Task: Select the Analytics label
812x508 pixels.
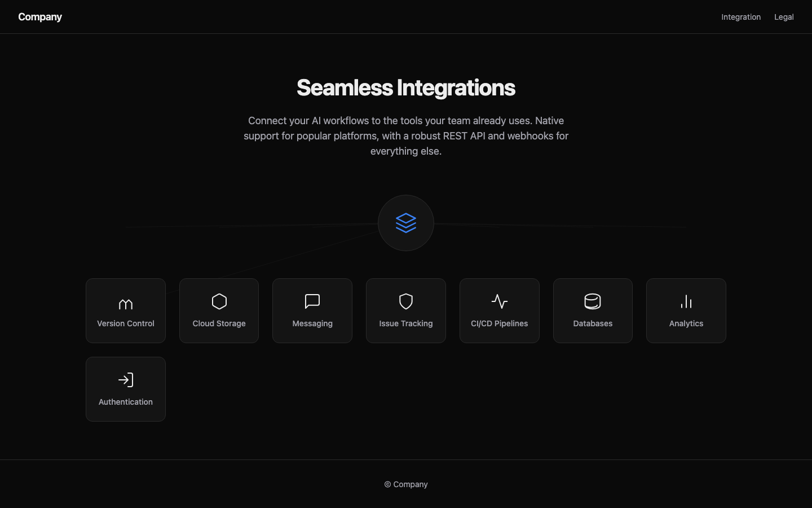Action: pos(686,323)
